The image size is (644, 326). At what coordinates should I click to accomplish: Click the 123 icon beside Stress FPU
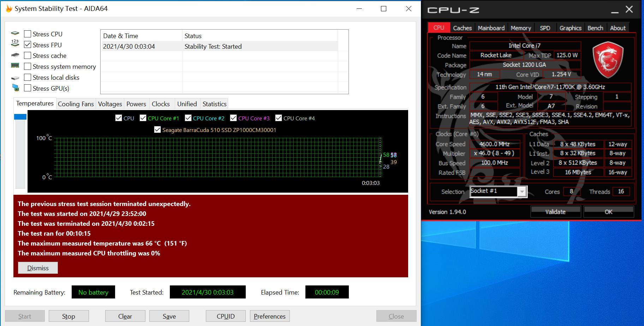(x=15, y=44)
